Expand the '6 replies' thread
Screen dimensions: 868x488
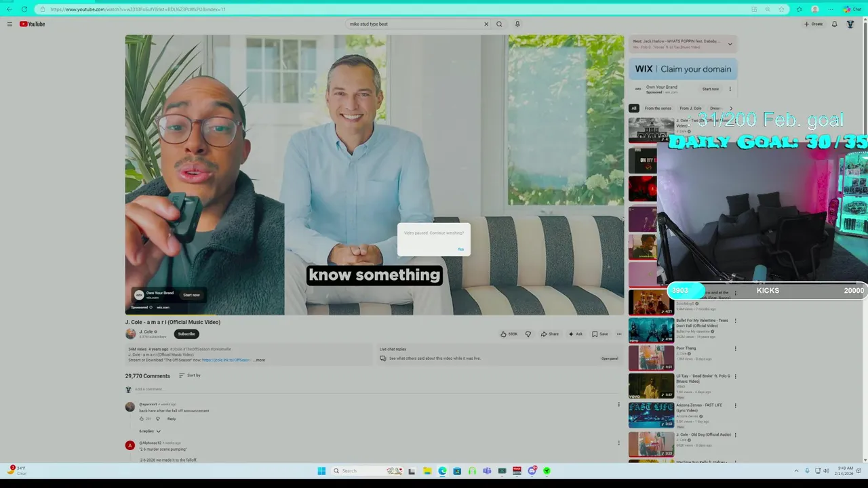coord(150,431)
